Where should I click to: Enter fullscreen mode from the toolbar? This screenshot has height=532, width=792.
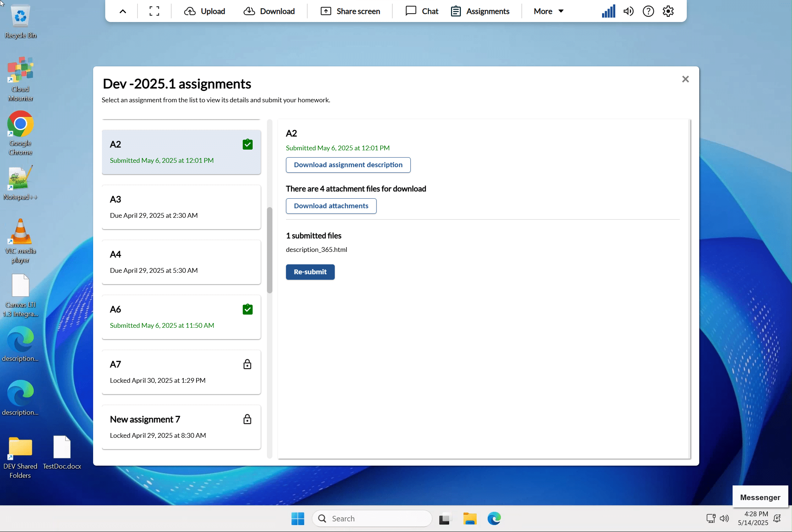tap(154, 11)
